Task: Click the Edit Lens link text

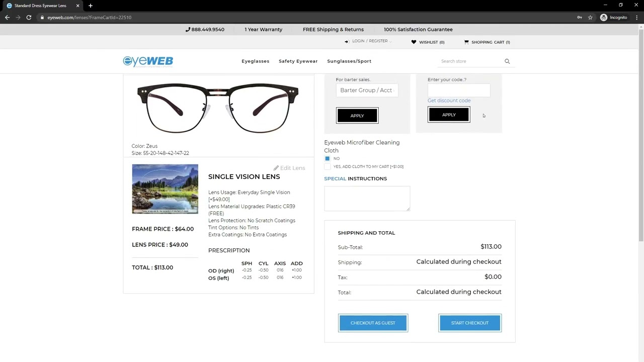Action: pyautogui.click(x=292, y=168)
